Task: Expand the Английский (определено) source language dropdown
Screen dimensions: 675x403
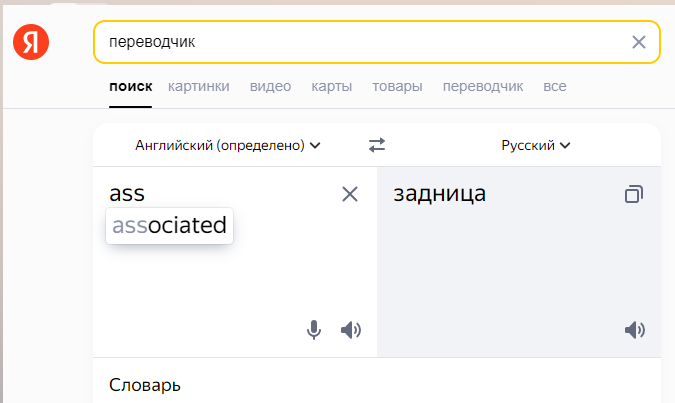Action: click(228, 146)
